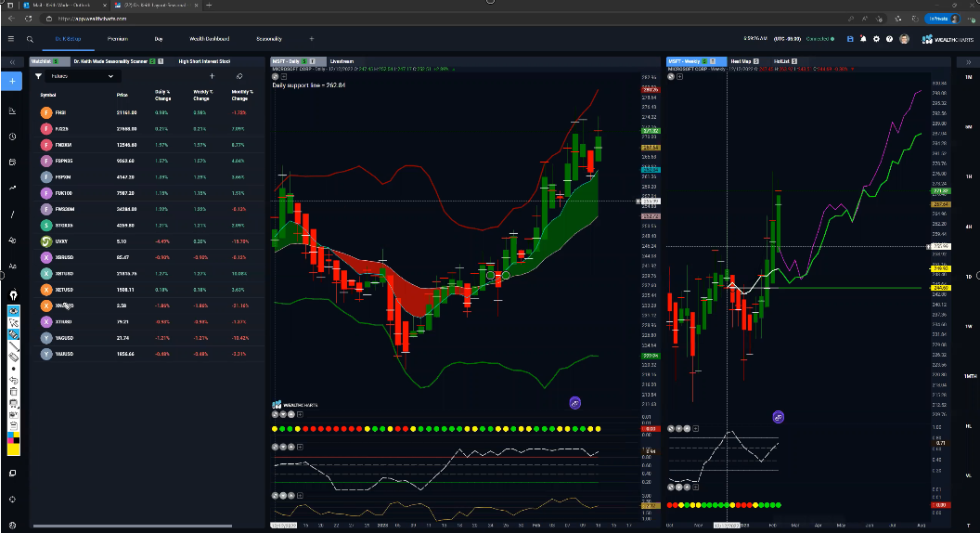
Task: Open the High Short Interest Stock tab
Action: (204, 61)
